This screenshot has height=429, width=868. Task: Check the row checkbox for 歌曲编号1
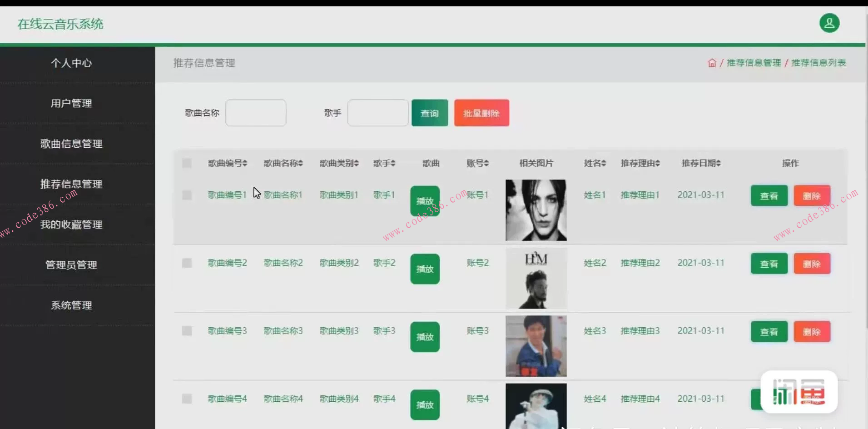pos(187,195)
